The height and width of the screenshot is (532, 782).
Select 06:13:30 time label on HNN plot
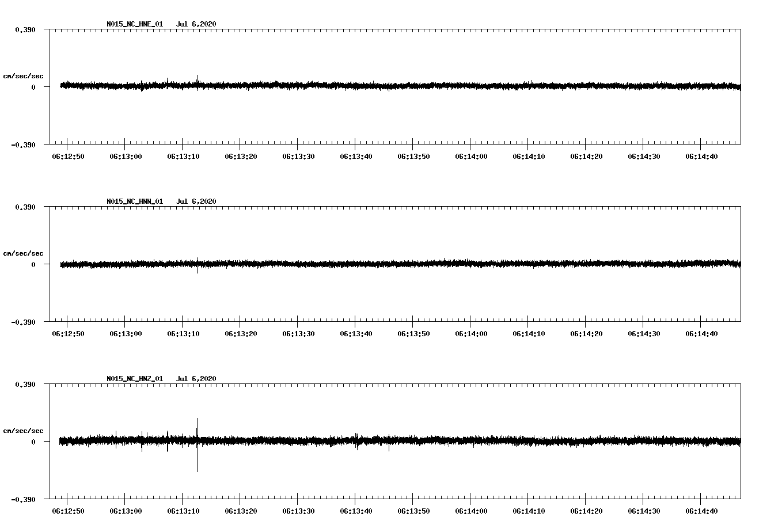pos(298,334)
